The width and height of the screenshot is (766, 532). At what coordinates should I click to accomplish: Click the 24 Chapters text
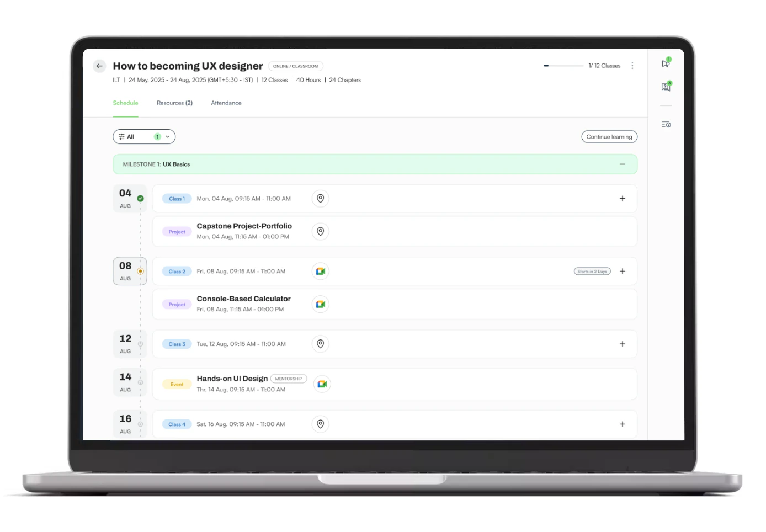pyautogui.click(x=345, y=80)
